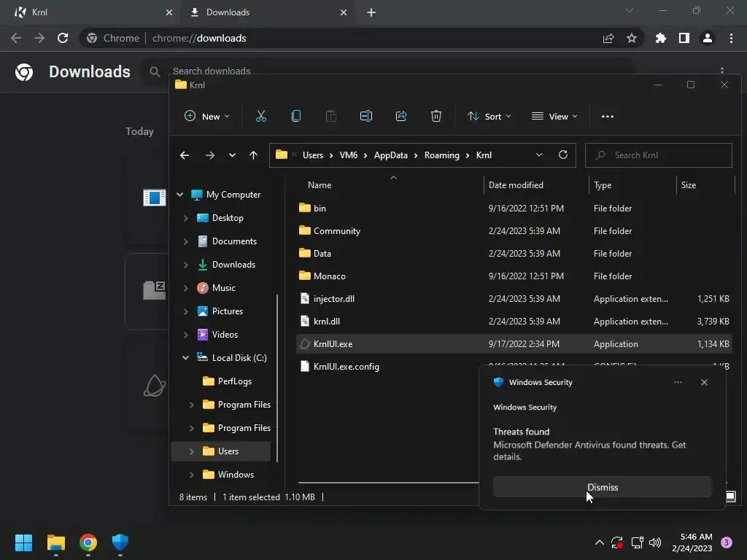
Task: Open Chrome side panel icon
Action: pyautogui.click(x=684, y=38)
